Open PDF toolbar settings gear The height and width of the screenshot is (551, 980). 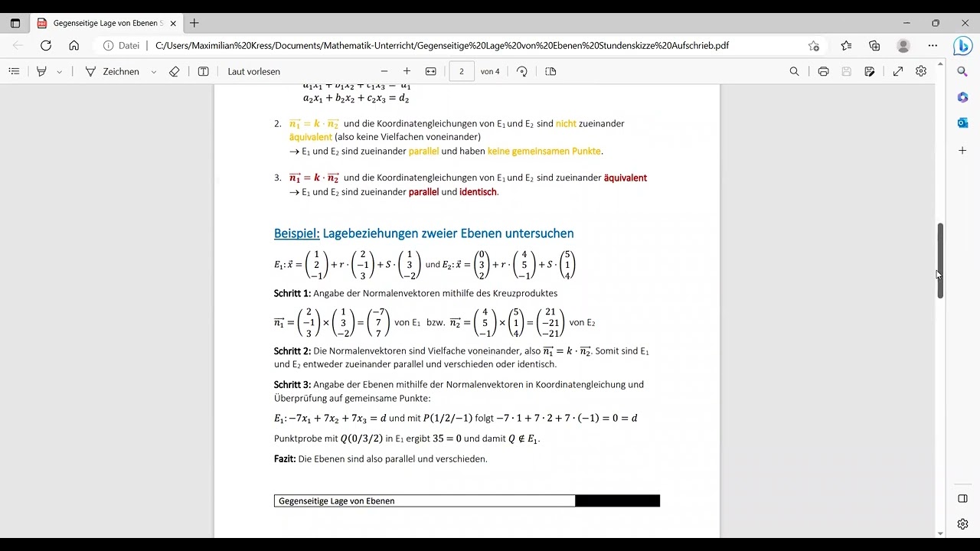tap(921, 71)
